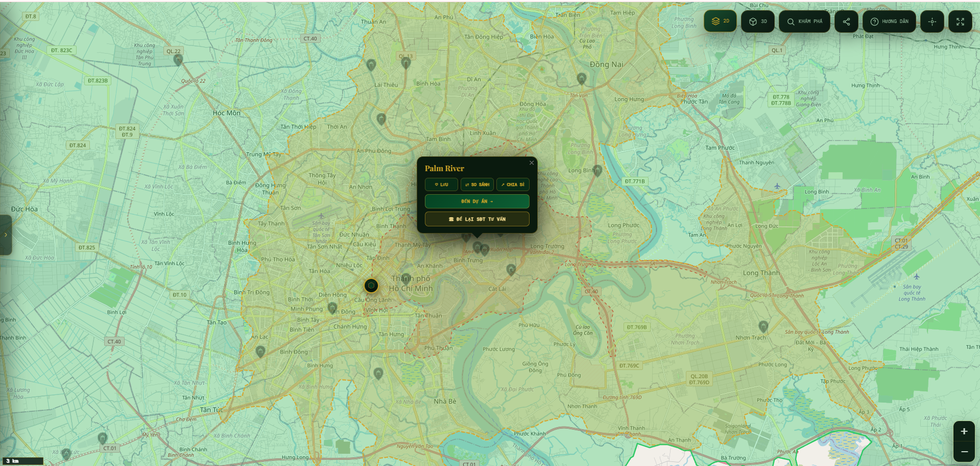980x466 pixels.
Task: Select the map pin beside Long Bình
Action: click(597, 171)
